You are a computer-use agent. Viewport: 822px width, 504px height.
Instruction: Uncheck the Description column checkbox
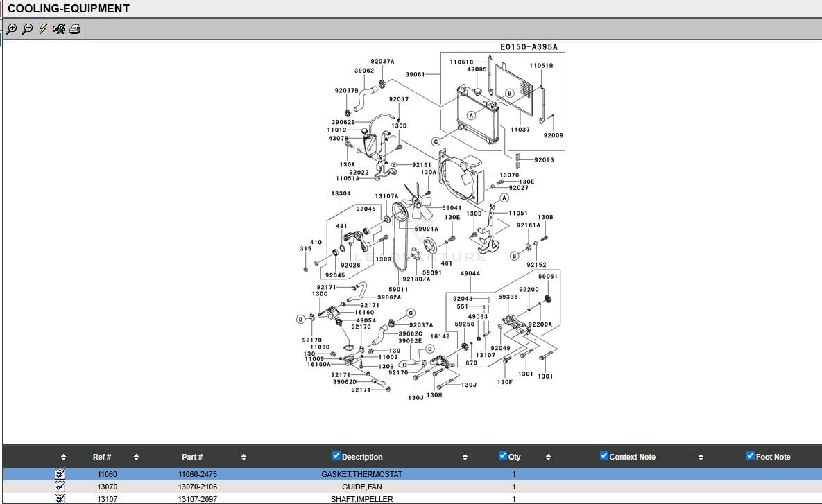(x=336, y=455)
